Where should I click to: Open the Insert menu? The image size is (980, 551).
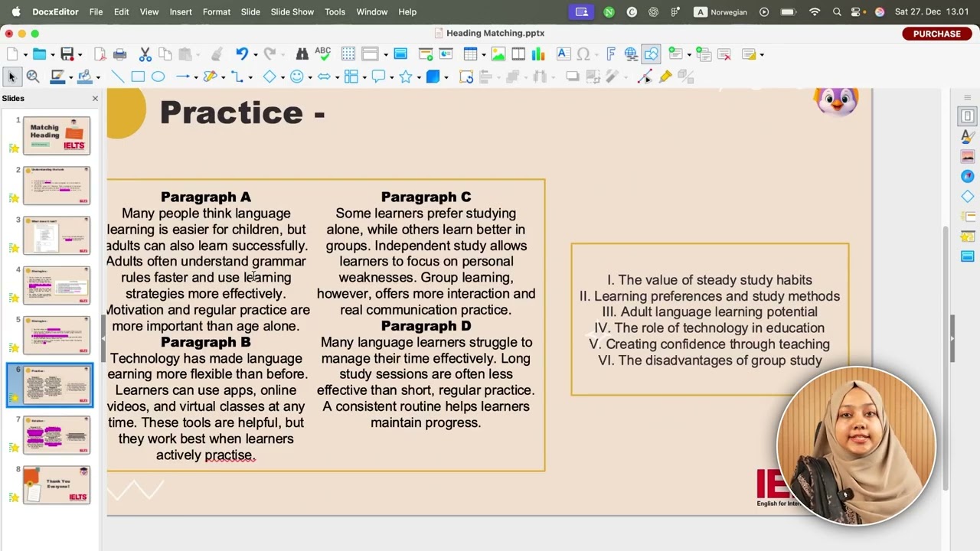pos(181,11)
